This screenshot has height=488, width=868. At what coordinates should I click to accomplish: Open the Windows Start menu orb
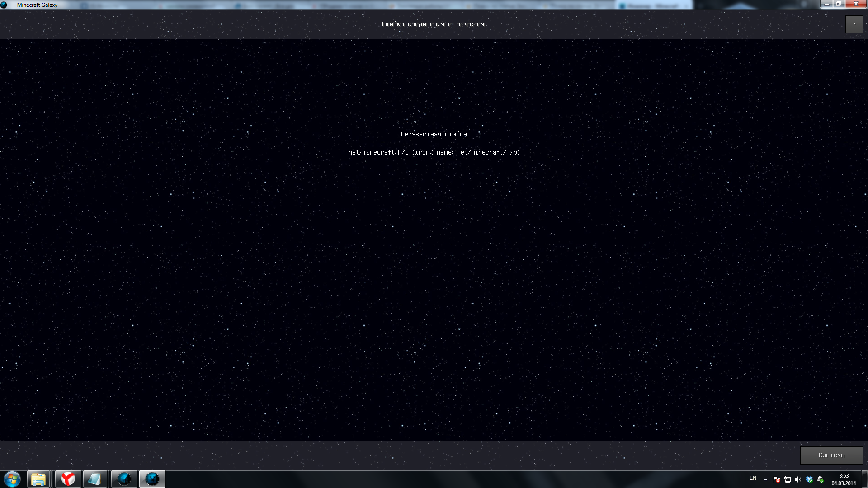[12, 479]
